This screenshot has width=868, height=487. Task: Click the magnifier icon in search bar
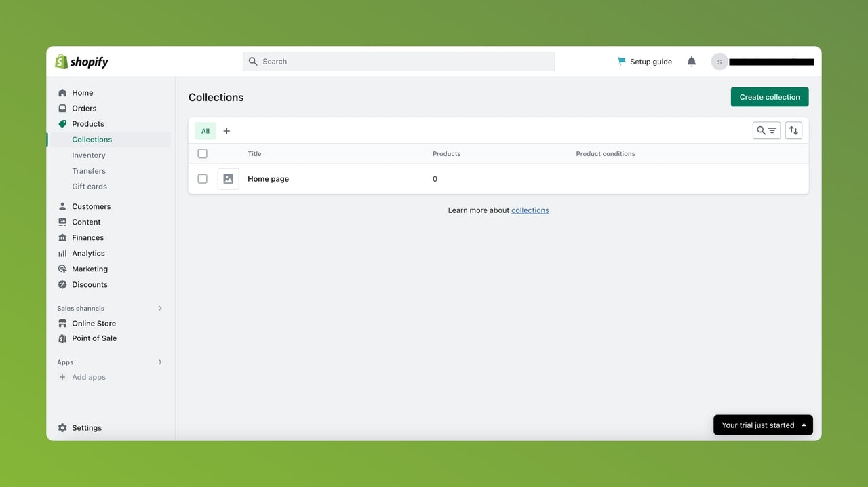click(x=253, y=61)
